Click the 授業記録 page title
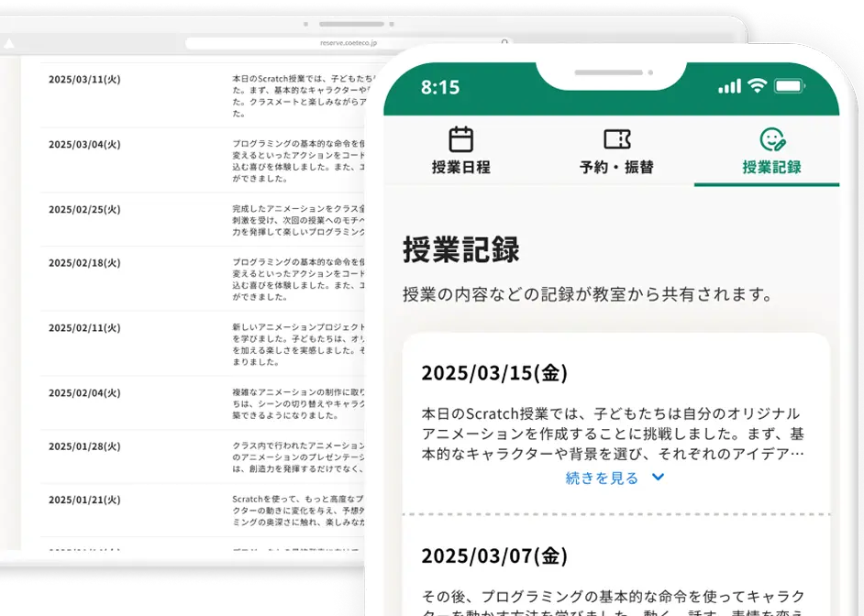This screenshot has height=616, width=864. tap(460, 249)
